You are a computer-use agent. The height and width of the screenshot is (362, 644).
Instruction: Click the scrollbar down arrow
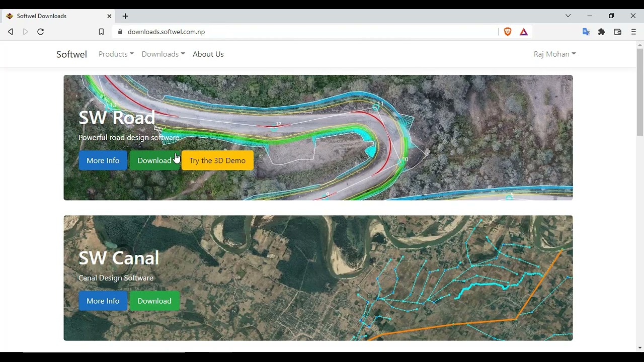coord(640,348)
